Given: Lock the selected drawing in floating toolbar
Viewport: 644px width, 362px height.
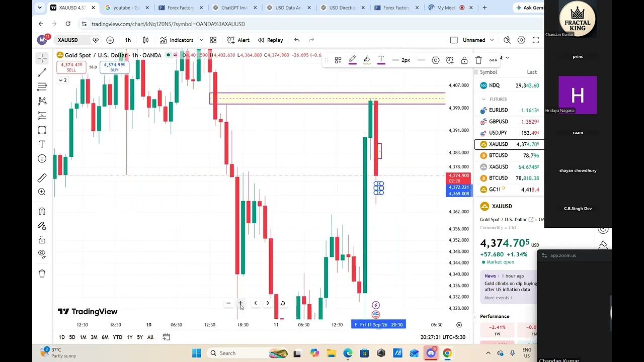Looking at the screenshot, I should point(464,60).
